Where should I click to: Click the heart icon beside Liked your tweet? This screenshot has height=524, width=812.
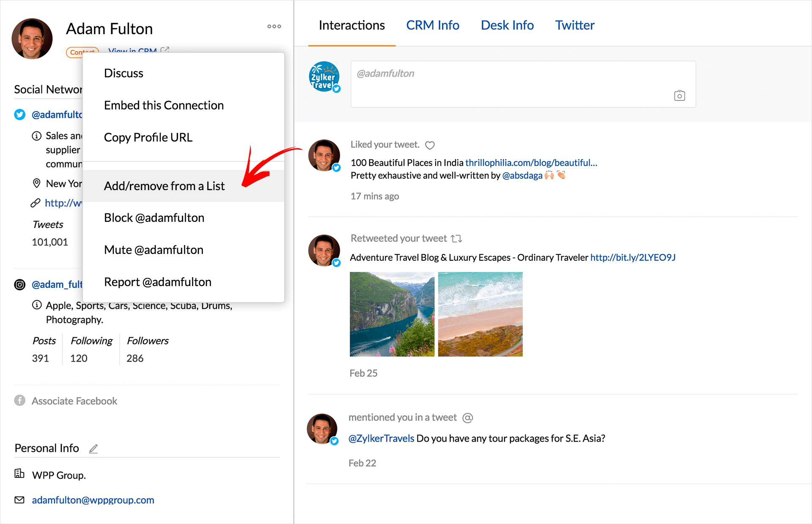[430, 145]
